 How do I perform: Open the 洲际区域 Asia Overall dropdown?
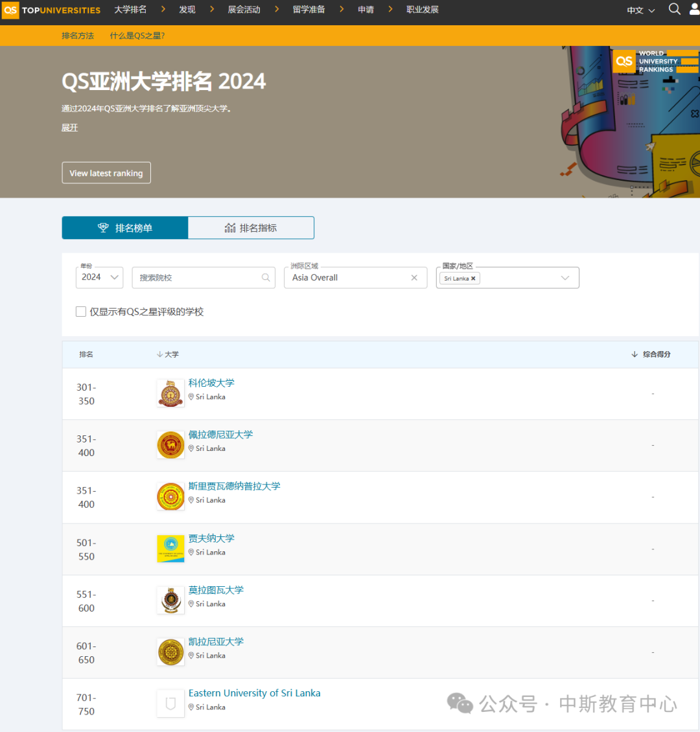[x=355, y=277]
